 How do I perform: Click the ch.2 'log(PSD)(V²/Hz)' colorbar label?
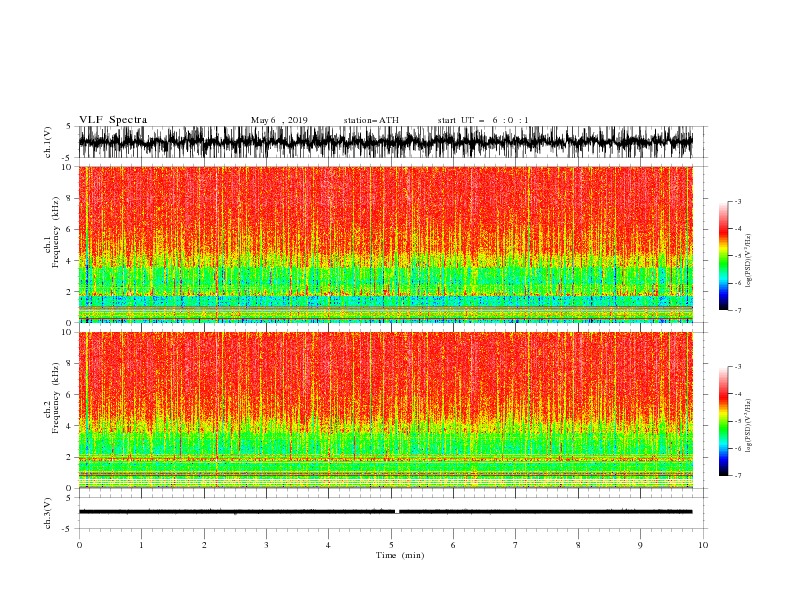click(x=749, y=426)
